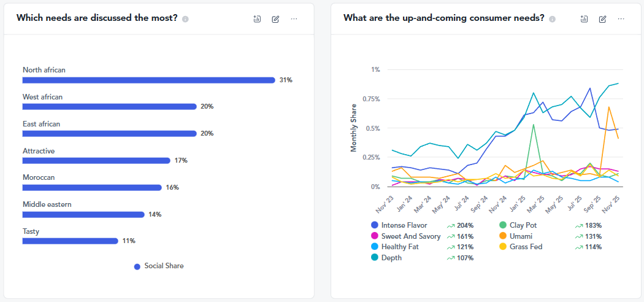Click edit pencil icon on most-discussed needs card

click(x=275, y=19)
